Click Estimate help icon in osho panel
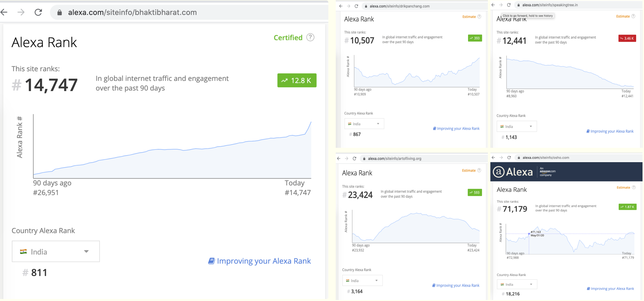This screenshot has width=644, height=301. point(634,187)
